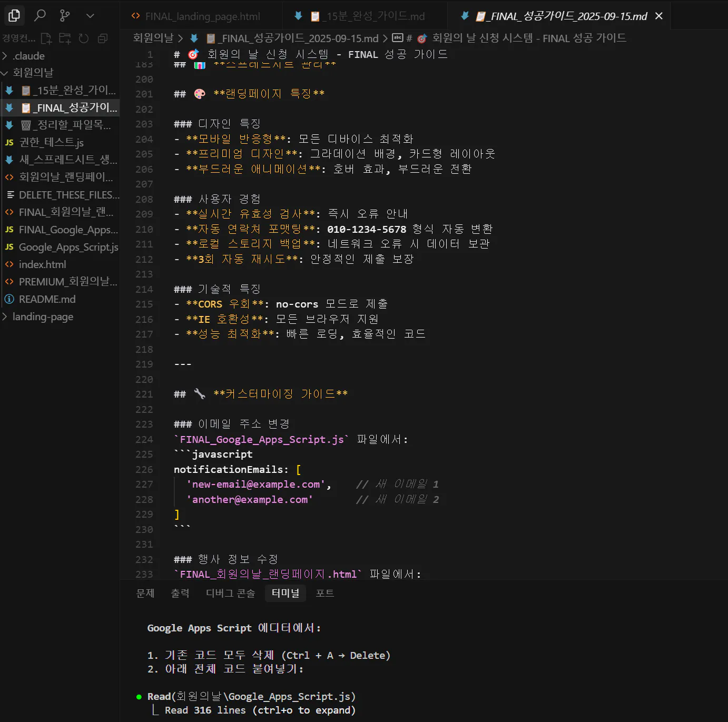Viewport: 728px width, 722px height.
Task: Open the 디버그 콘솔 panel tab
Action: coord(230,594)
